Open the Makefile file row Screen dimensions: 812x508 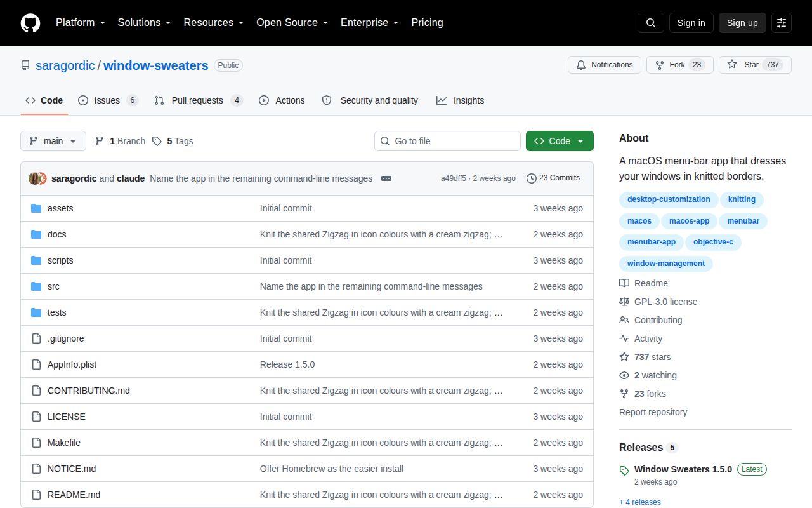307,443
